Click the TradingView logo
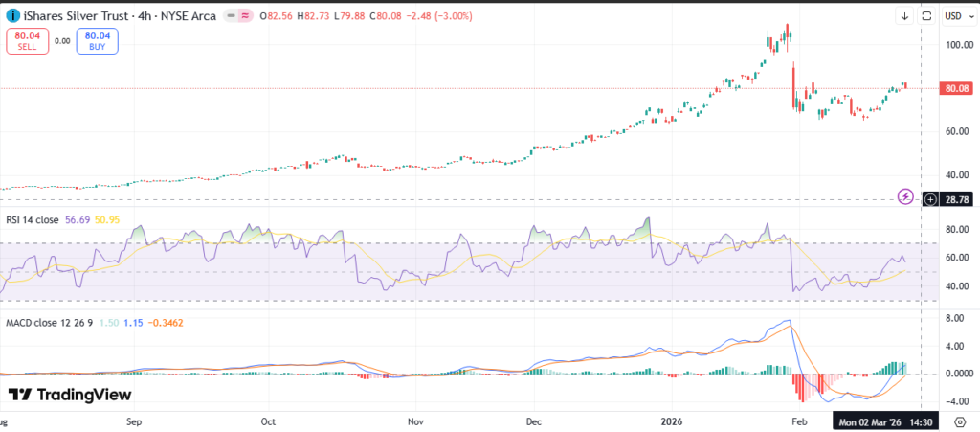 click(x=70, y=395)
